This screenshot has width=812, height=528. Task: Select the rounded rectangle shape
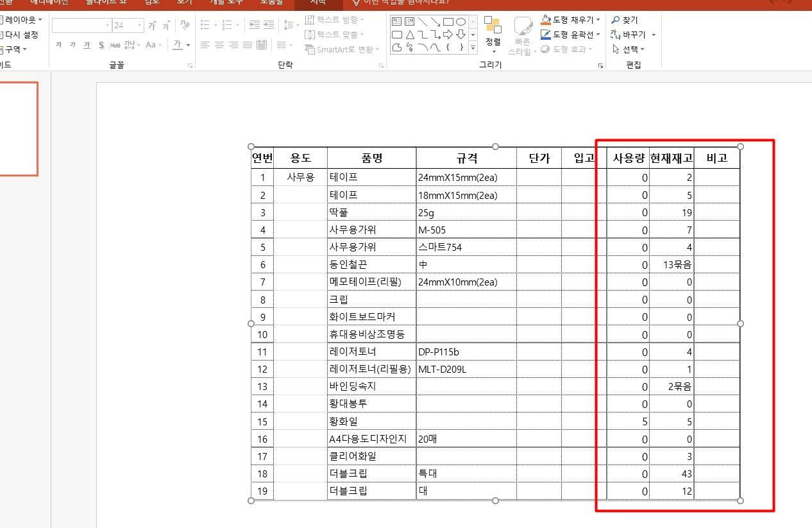click(x=397, y=35)
